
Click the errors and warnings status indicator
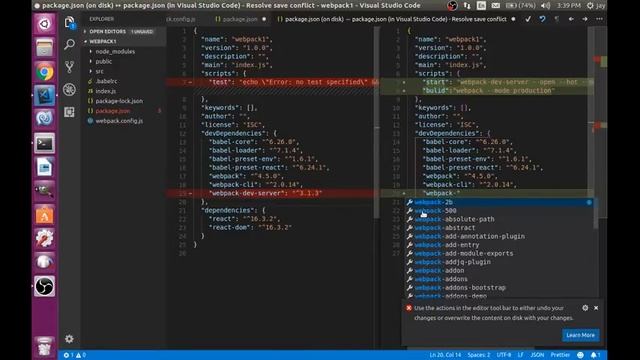(x=75, y=355)
